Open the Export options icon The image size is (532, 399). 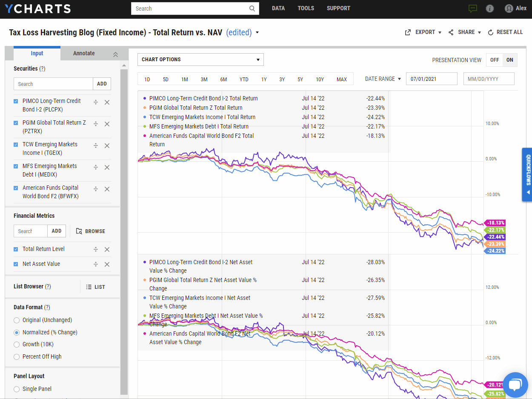coord(408,32)
